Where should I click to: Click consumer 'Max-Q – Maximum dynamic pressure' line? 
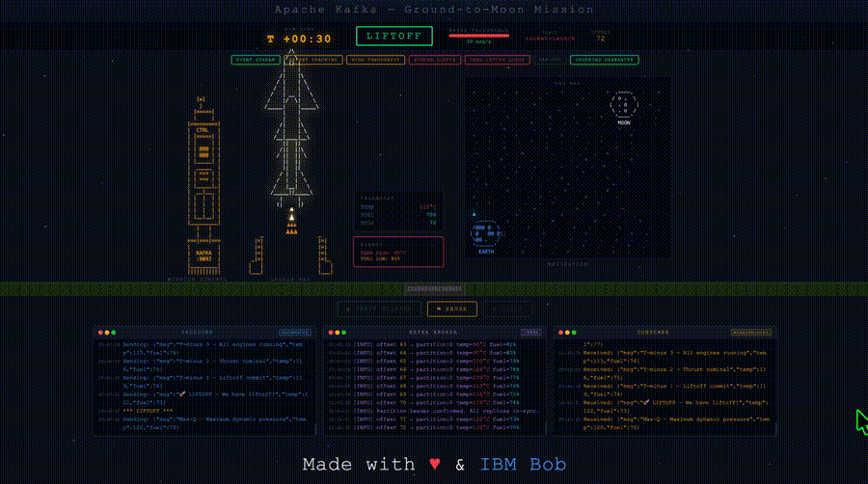click(665, 423)
